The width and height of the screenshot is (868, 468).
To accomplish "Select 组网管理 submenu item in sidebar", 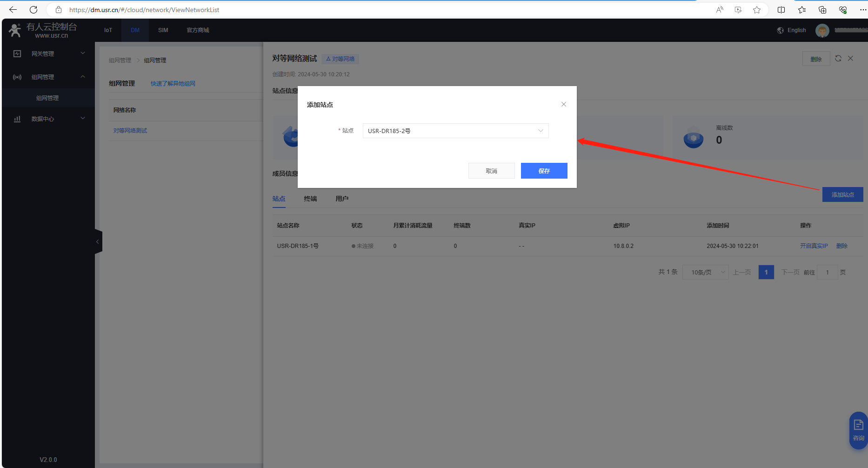I will tap(47, 98).
